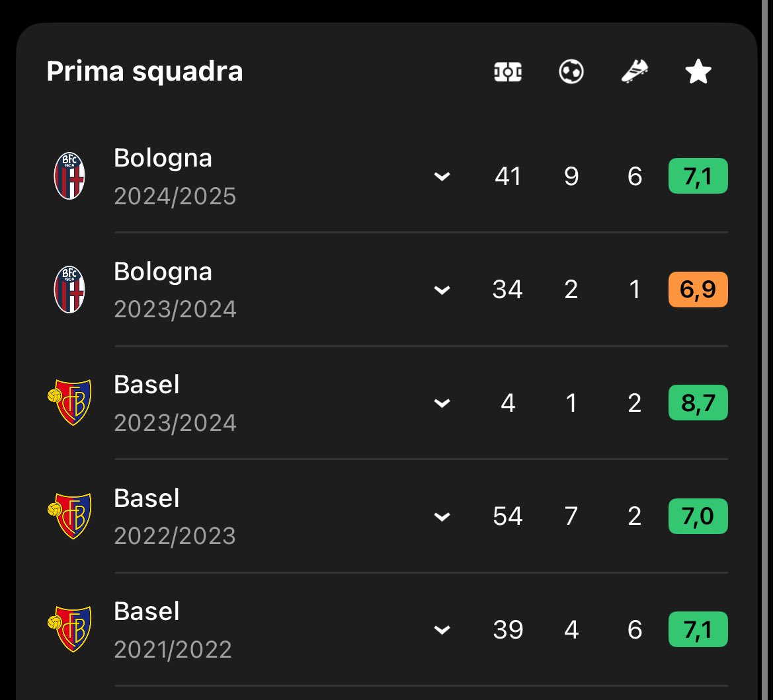Click the orange 6,9 rating badge

click(x=698, y=290)
